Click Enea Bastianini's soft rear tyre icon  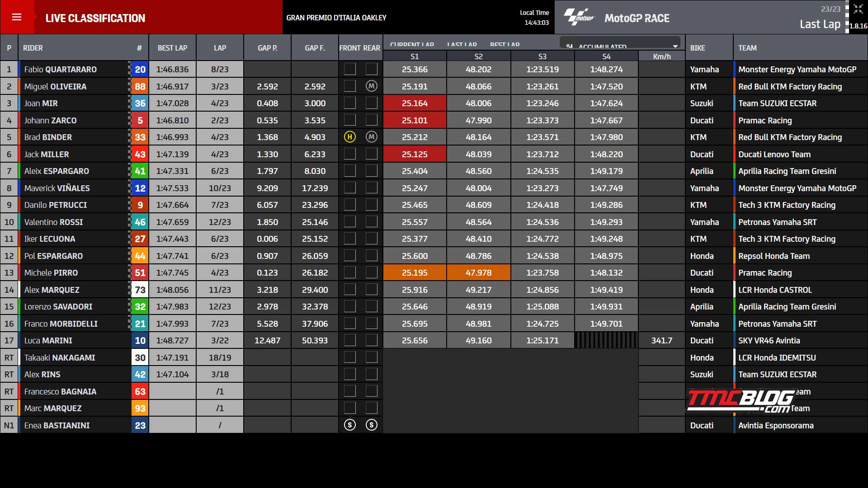pos(372,425)
